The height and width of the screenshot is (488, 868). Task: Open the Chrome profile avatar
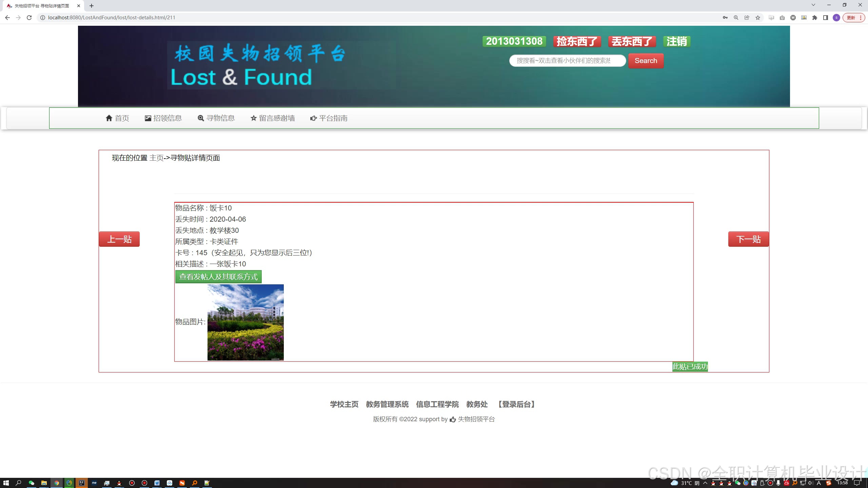click(836, 18)
